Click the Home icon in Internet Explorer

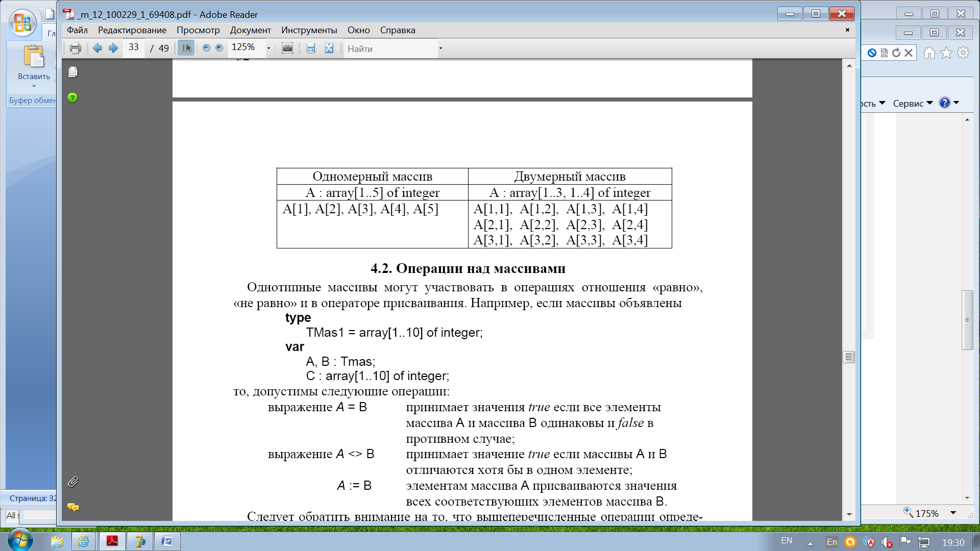pos(929,53)
